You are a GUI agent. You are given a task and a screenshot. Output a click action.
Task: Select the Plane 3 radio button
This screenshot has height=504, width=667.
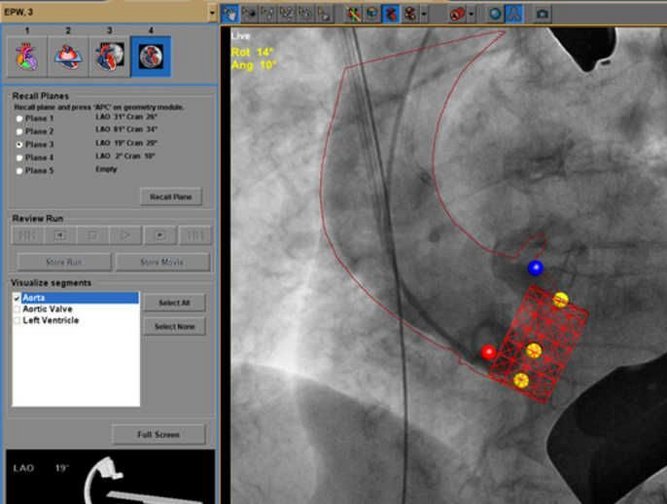19,145
